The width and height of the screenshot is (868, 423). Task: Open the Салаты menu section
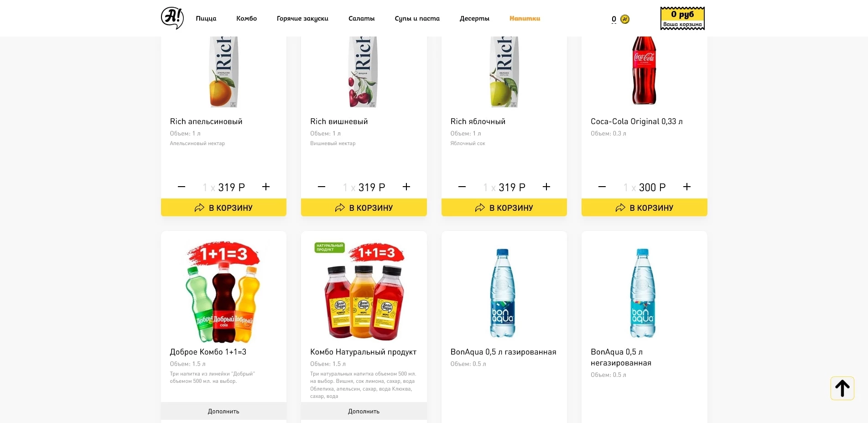click(361, 19)
